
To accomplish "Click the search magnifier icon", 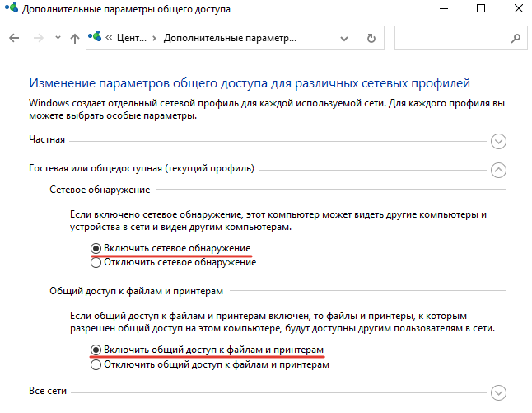I will [x=516, y=38].
